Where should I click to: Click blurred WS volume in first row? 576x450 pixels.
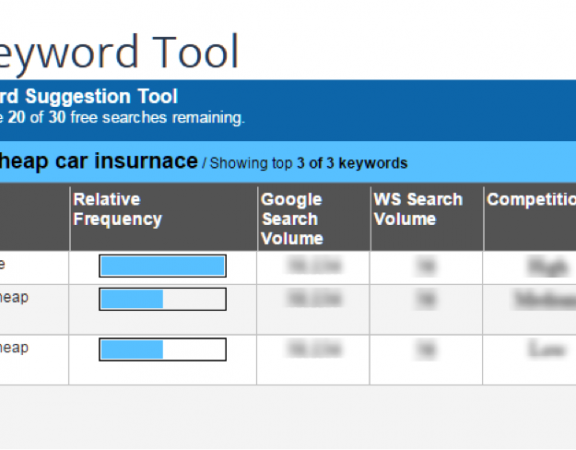426,266
